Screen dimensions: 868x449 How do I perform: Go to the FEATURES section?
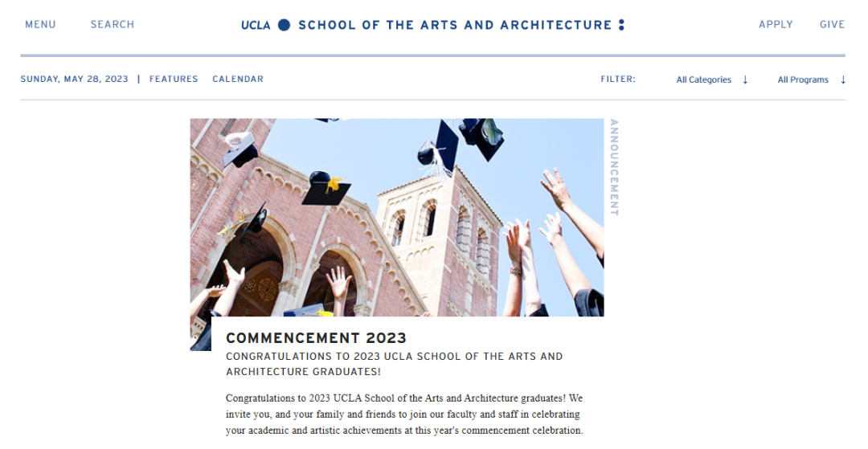[174, 80]
